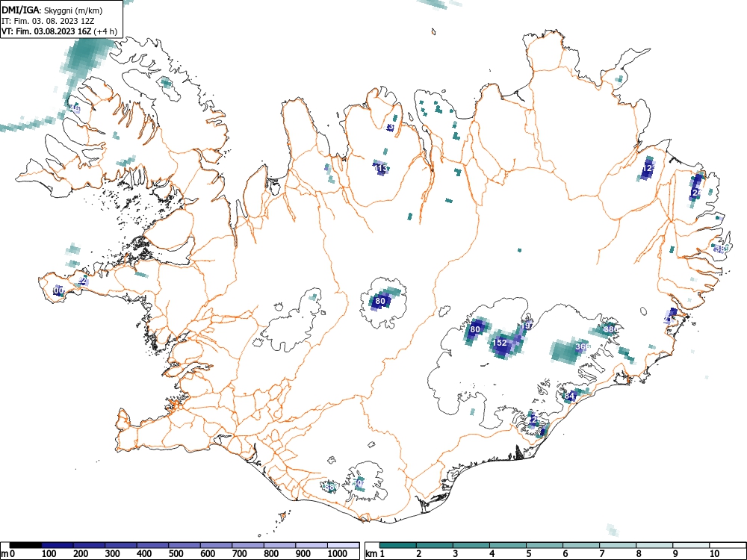Click the "200" legend label
The image size is (747, 560).
pos(81,554)
